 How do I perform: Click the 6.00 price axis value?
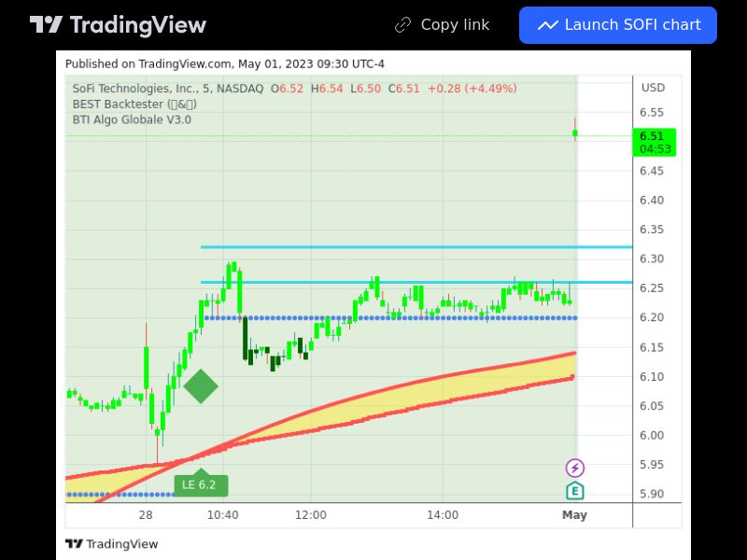tap(651, 435)
